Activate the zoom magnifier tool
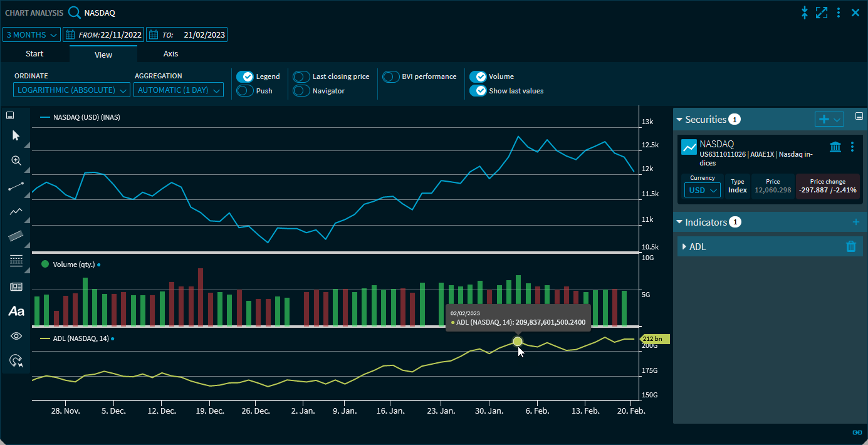The image size is (868, 445). pos(16,160)
